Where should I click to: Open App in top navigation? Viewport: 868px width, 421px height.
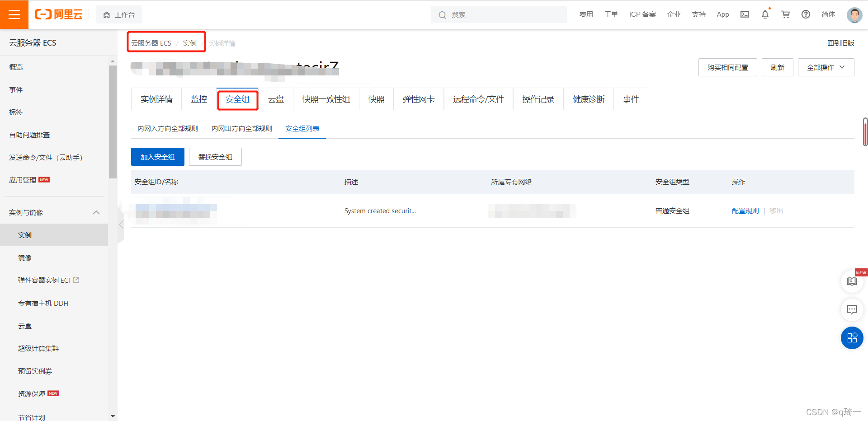point(722,14)
